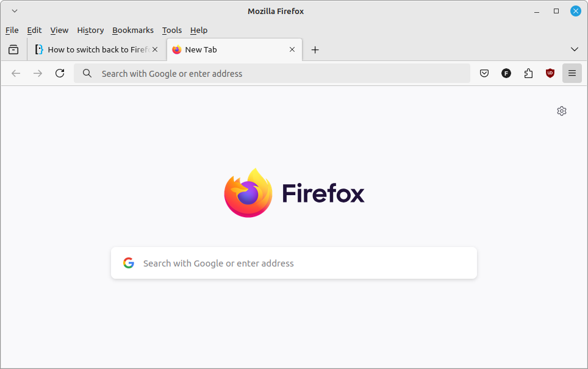Open the new tab personalize gear
Screen dimensions: 588x369
coord(561,111)
